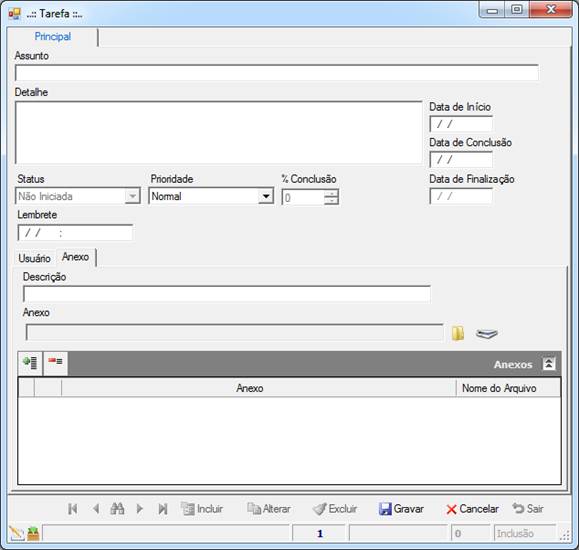
Task: Remove attachment row with red minus icon
Action: (x=55, y=362)
